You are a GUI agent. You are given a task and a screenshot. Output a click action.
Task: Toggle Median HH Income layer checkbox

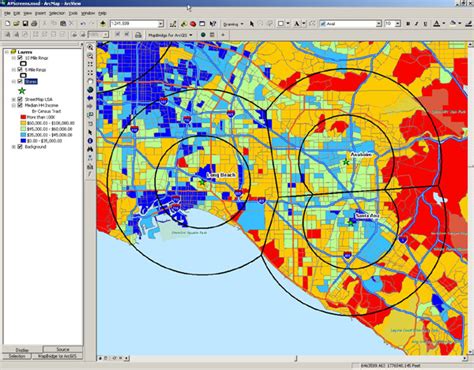(20, 105)
